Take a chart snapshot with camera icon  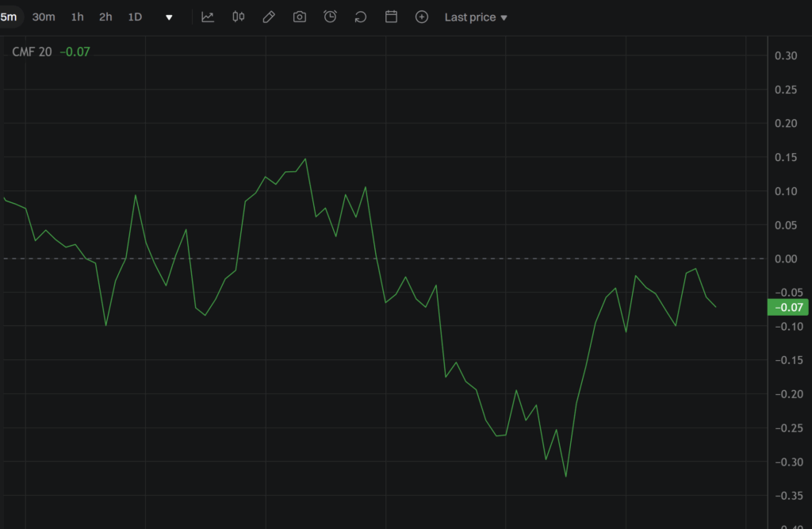tap(300, 17)
